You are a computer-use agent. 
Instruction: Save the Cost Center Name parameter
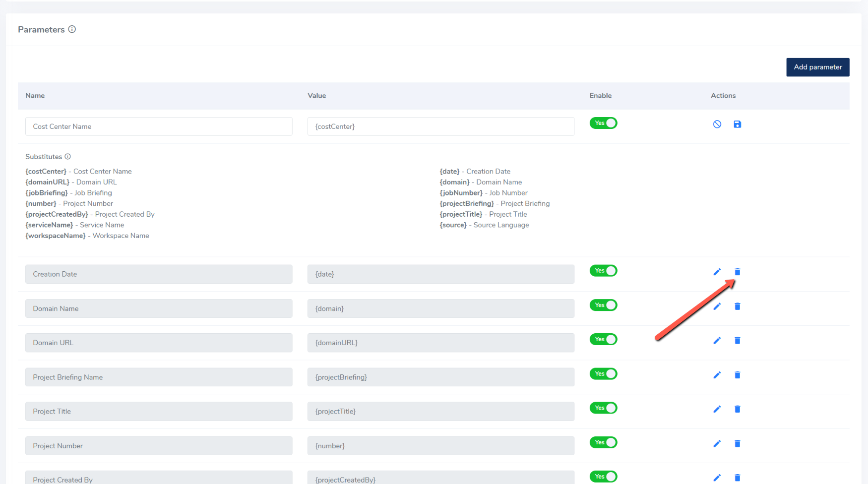737,124
